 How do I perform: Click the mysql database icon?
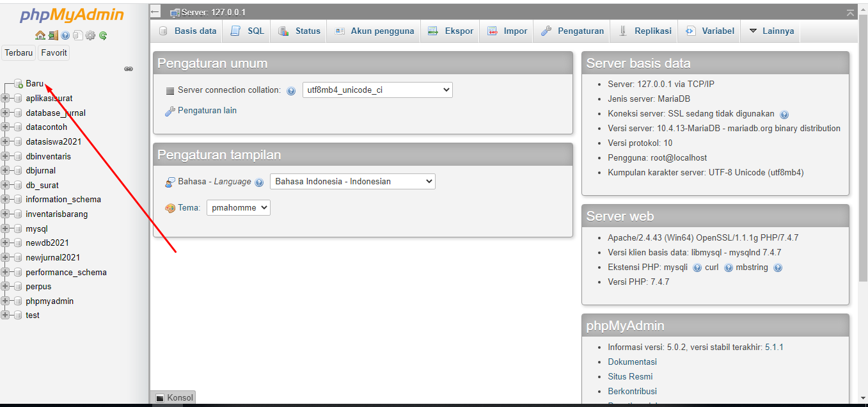[18, 229]
